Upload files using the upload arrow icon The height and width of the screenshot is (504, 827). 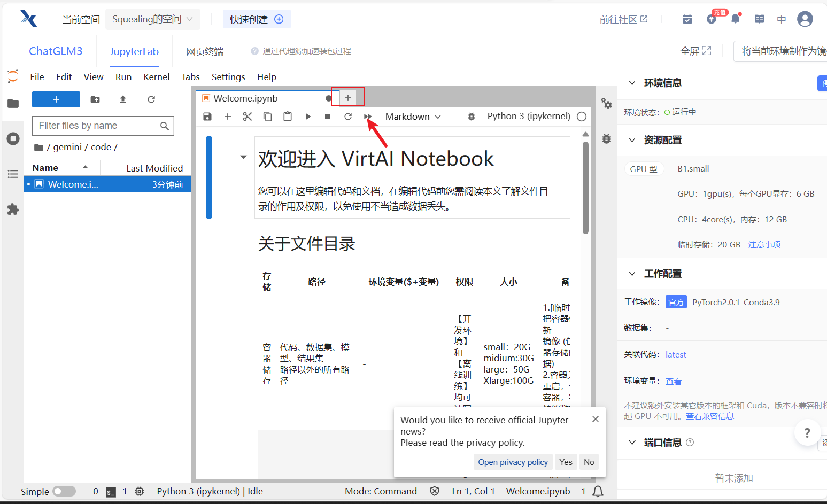(123, 99)
